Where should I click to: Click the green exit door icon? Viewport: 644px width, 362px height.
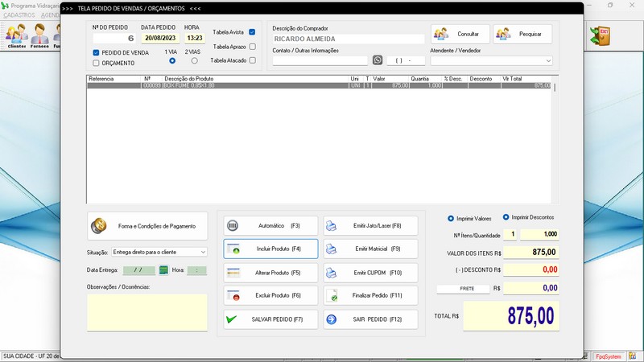[x=599, y=36]
